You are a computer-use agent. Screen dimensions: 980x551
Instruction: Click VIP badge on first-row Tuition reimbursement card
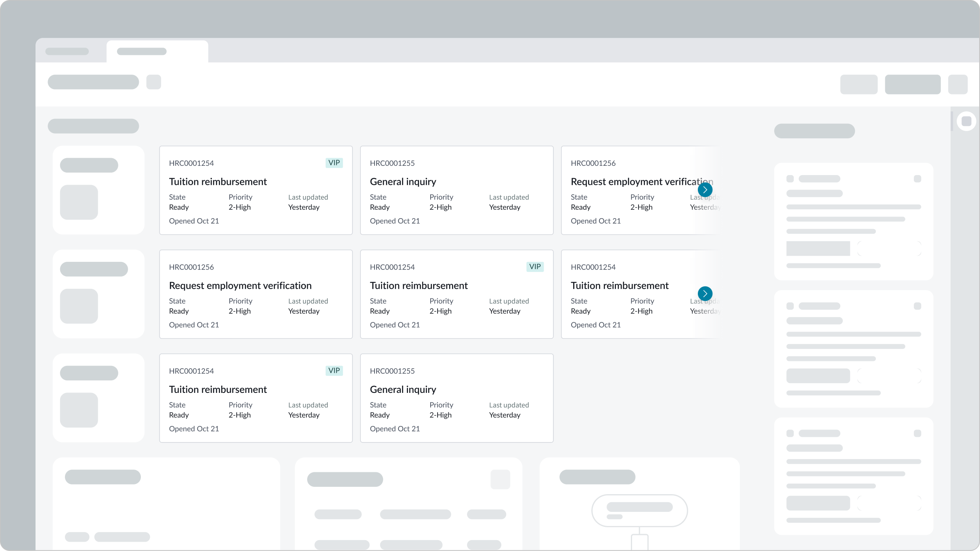[334, 163]
